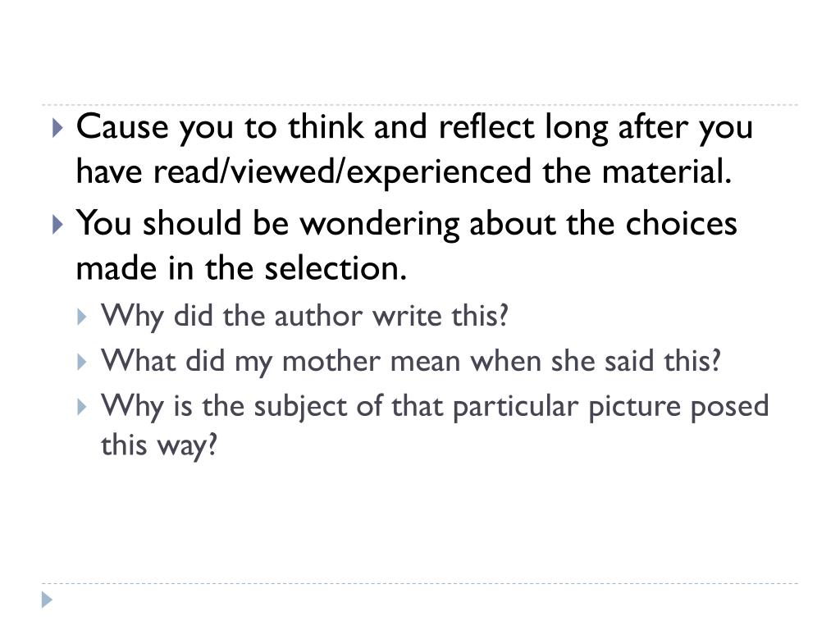The image size is (840, 630).
Task: Click the arrow bullet beside 'You should be wondering'
Action: [x=58, y=224]
